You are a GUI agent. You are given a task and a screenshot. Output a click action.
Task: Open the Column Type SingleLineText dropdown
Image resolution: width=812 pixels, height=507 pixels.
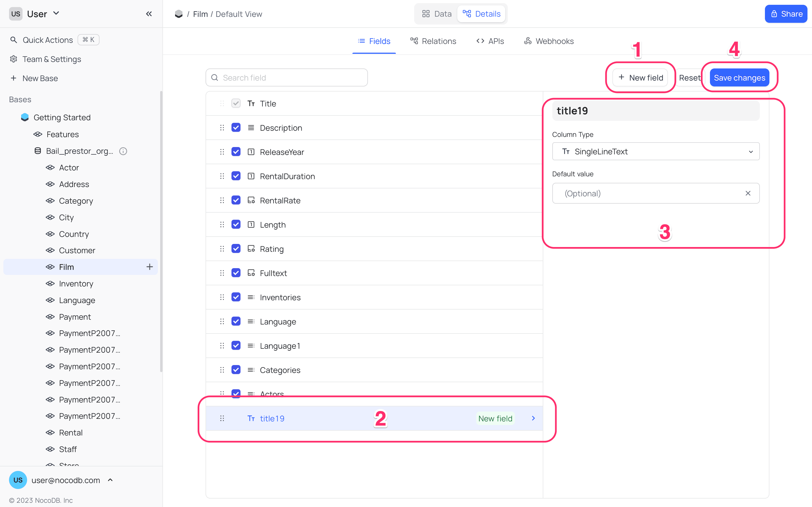[656, 152]
